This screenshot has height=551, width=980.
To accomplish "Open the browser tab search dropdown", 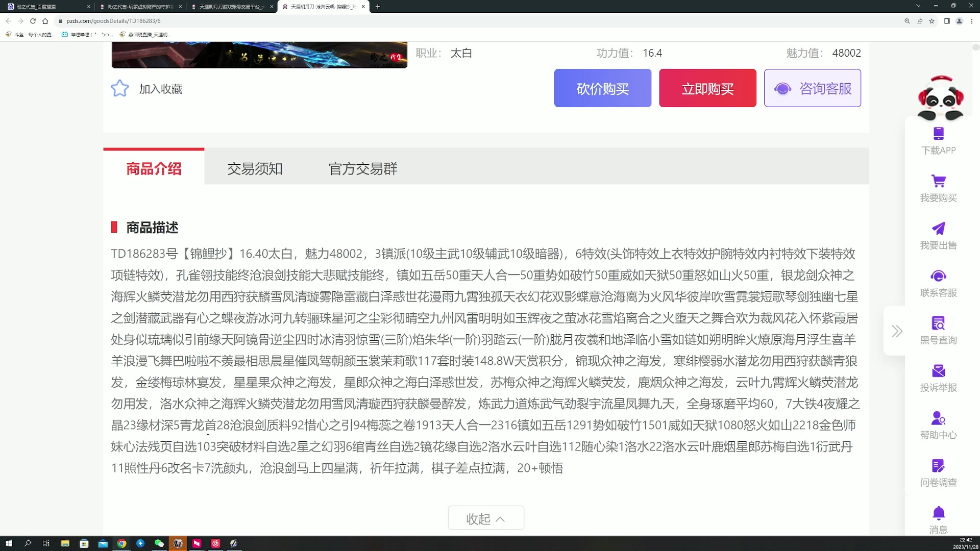I will point(917,6).
